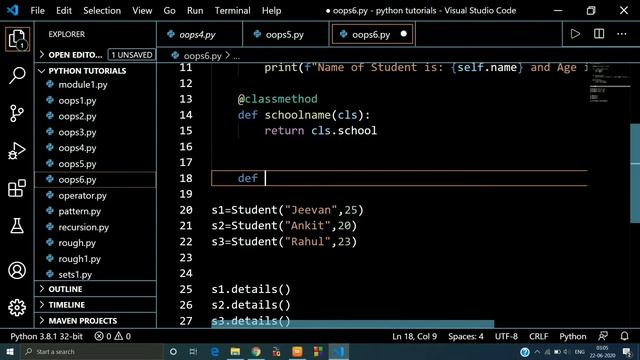
Task: Open the File menu
Action: (x=38, y=11)
